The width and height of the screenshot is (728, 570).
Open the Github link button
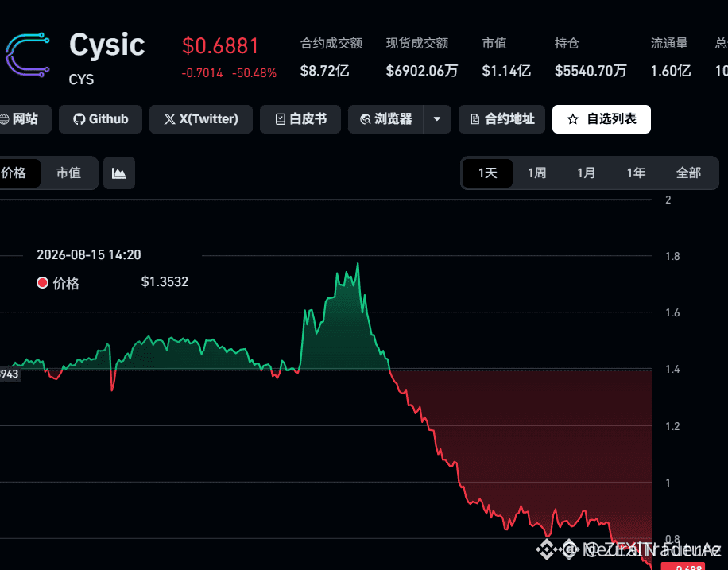click(100, 119)
